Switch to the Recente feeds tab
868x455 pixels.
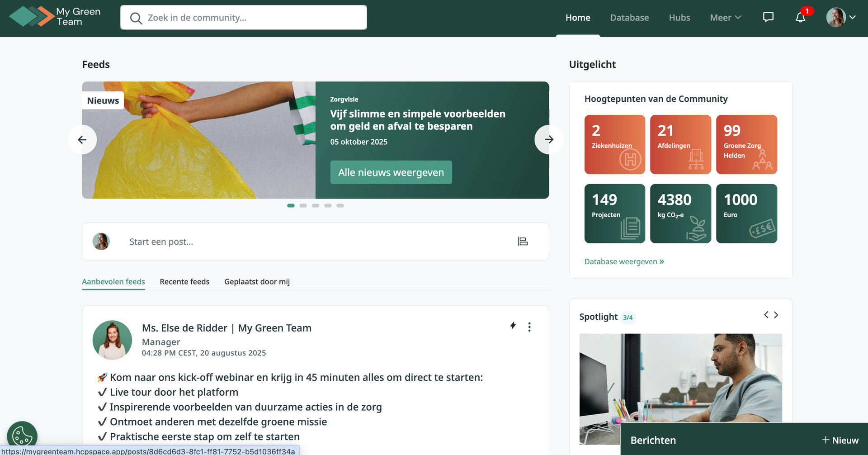point(184,282)
